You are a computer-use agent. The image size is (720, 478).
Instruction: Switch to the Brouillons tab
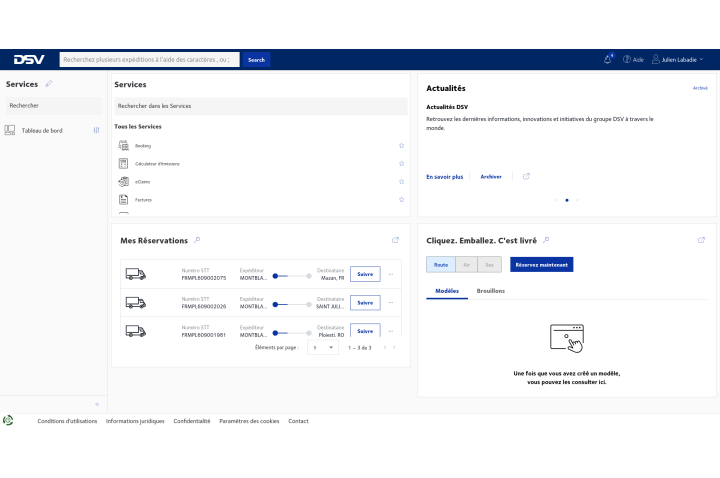(x=490, y=291)
